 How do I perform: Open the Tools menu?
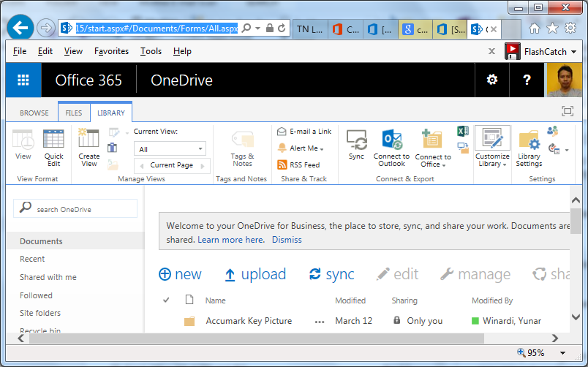[151, 51]
